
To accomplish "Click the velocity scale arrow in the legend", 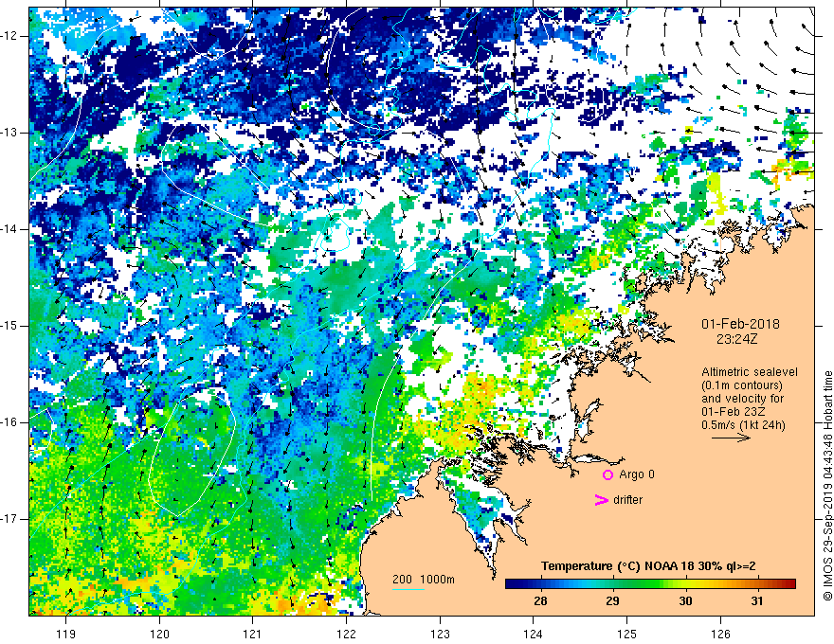I will point(731,438).
